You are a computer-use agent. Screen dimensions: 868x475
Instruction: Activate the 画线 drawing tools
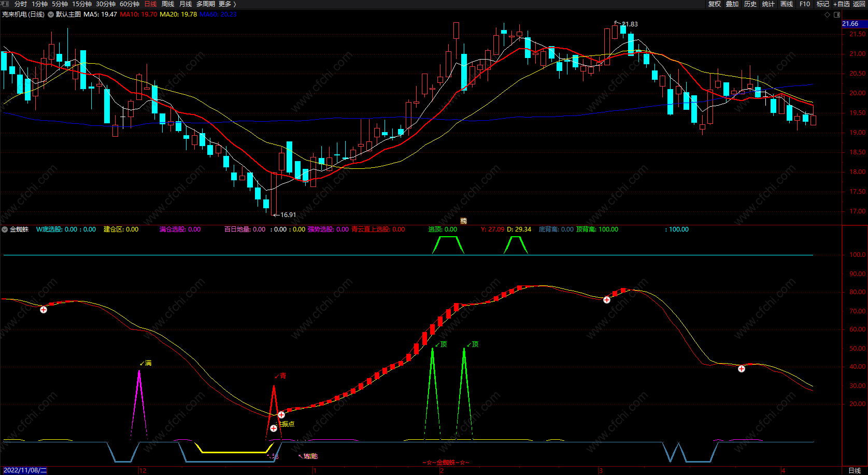click(x=787, y=4)
